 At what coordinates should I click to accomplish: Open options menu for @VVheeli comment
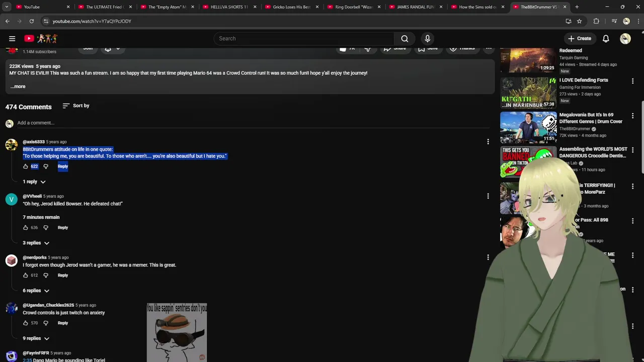488,196
